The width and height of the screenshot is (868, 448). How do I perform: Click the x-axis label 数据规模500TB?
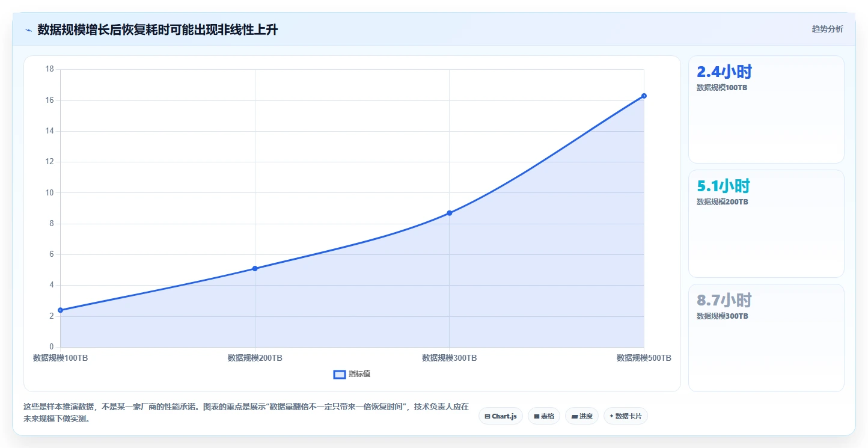[x=644, y=358]
